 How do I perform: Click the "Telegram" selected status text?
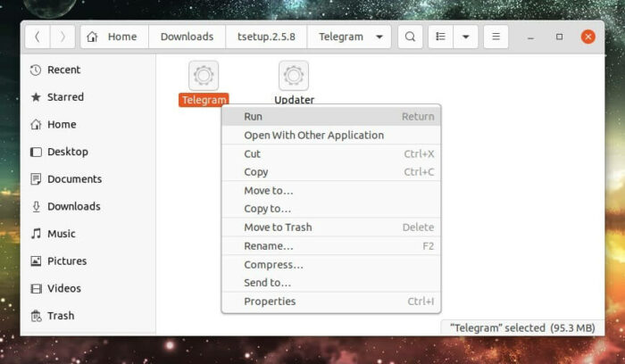(522, 328)
